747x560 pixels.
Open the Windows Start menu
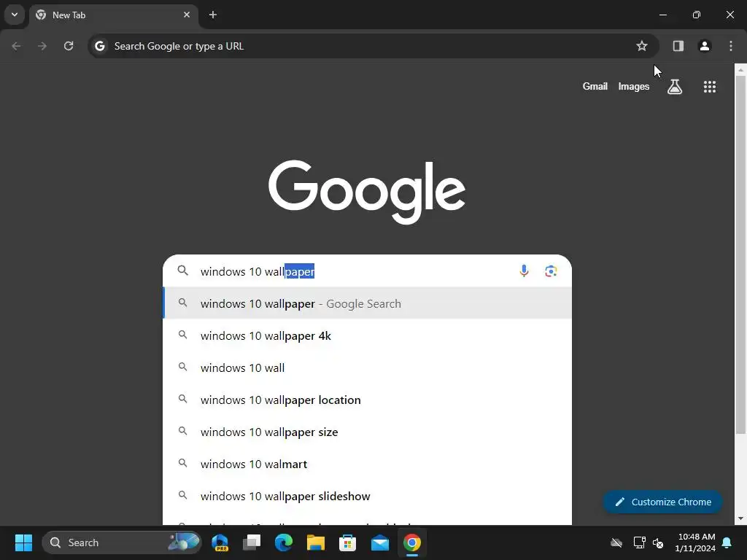pos(23,542)
